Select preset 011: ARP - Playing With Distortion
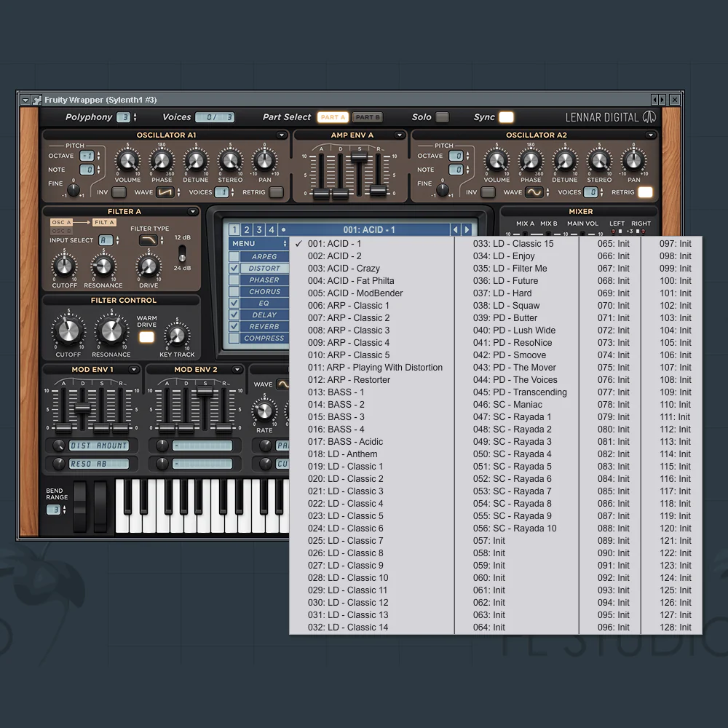728x728 pixels. 375,367
